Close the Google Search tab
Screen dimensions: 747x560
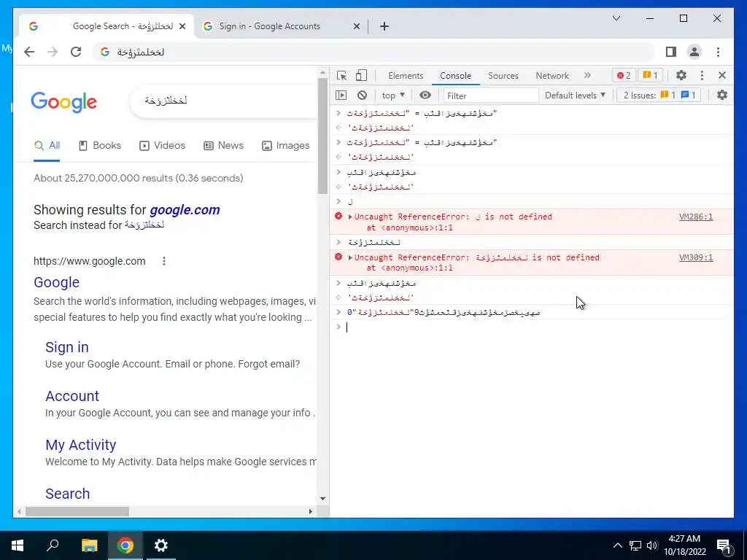click(x=182, y=27)
